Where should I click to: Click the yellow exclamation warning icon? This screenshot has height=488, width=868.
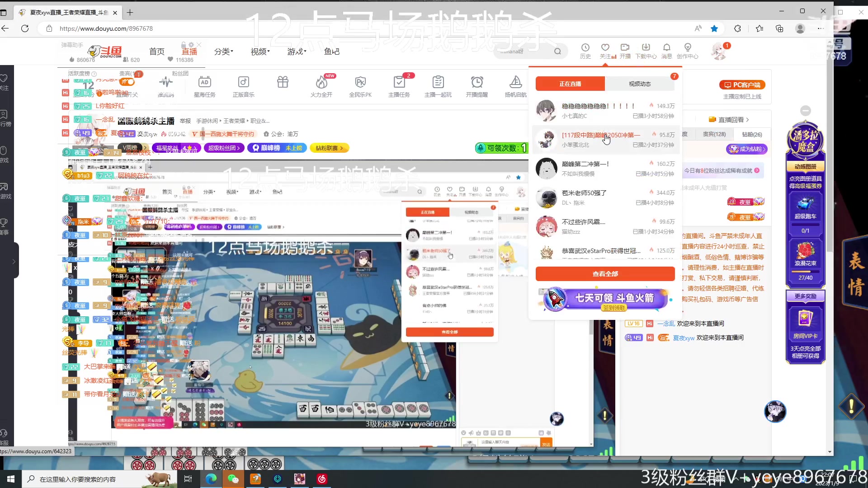(x=851, y=406)
